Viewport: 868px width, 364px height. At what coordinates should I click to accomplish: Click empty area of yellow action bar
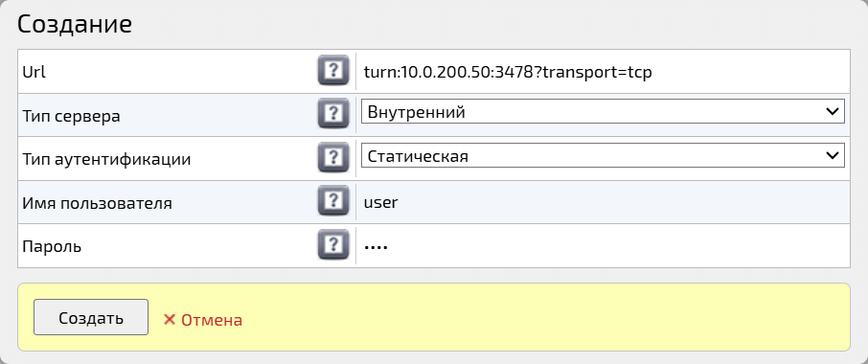coord(542,317)
